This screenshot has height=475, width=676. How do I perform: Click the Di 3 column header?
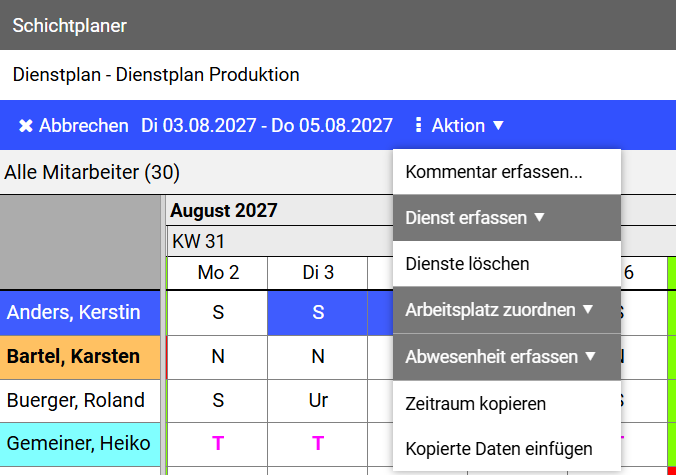(x=318, y=273)
